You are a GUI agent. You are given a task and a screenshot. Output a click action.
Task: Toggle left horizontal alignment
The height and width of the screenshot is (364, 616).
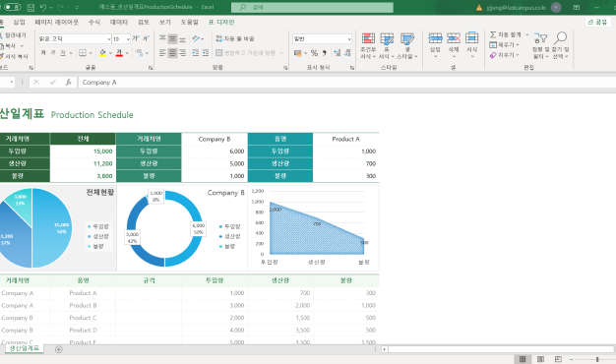pyautogui.click(x=162, y=52)
